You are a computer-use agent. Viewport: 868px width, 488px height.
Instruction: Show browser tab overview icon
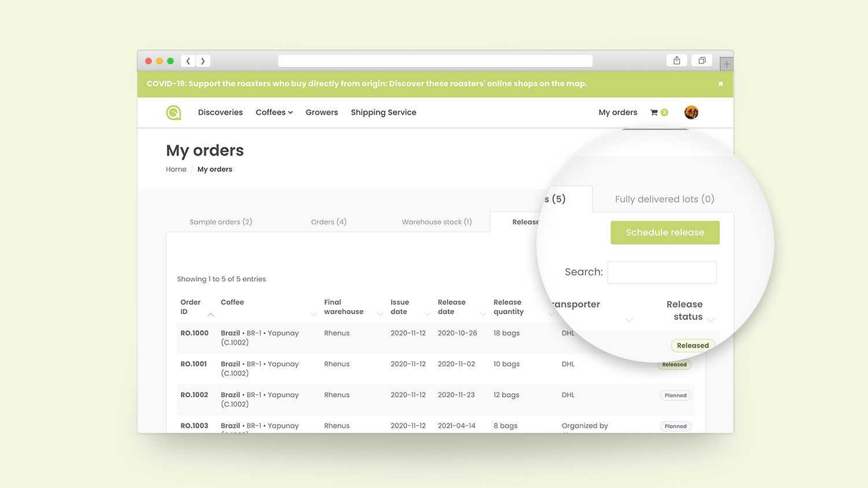coord(702,60)
